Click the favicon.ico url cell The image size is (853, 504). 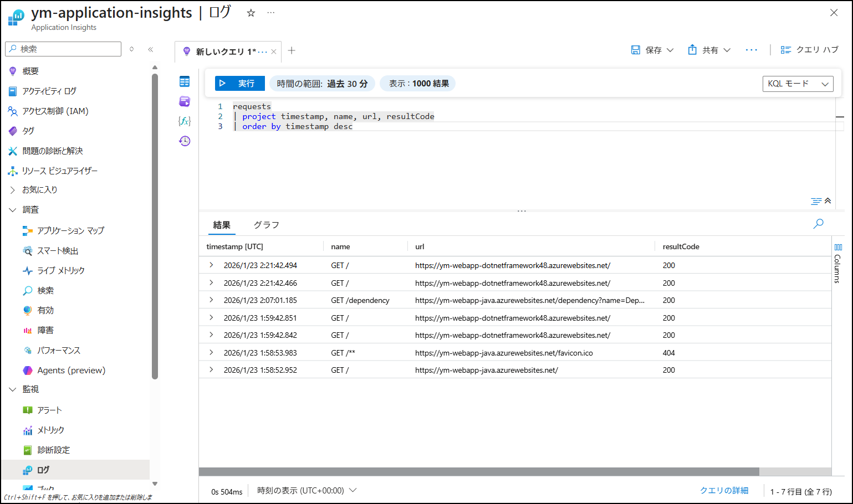point(504,353)
